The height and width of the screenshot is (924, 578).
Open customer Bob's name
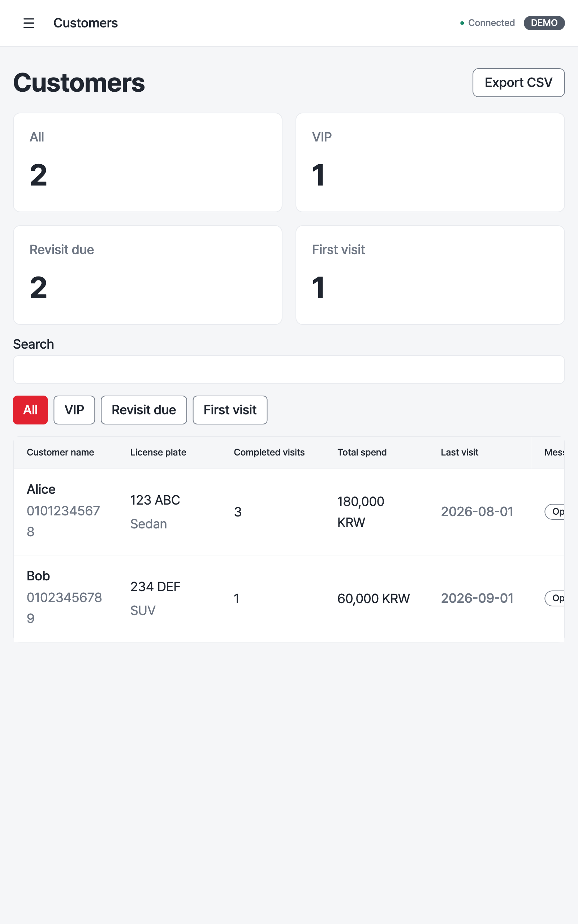click(x=38, y=576)
